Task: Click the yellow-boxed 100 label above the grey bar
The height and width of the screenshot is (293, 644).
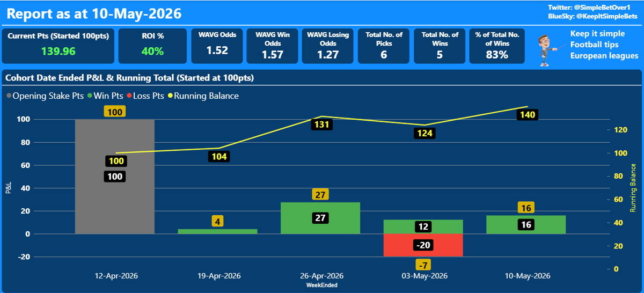Action: 115,112
